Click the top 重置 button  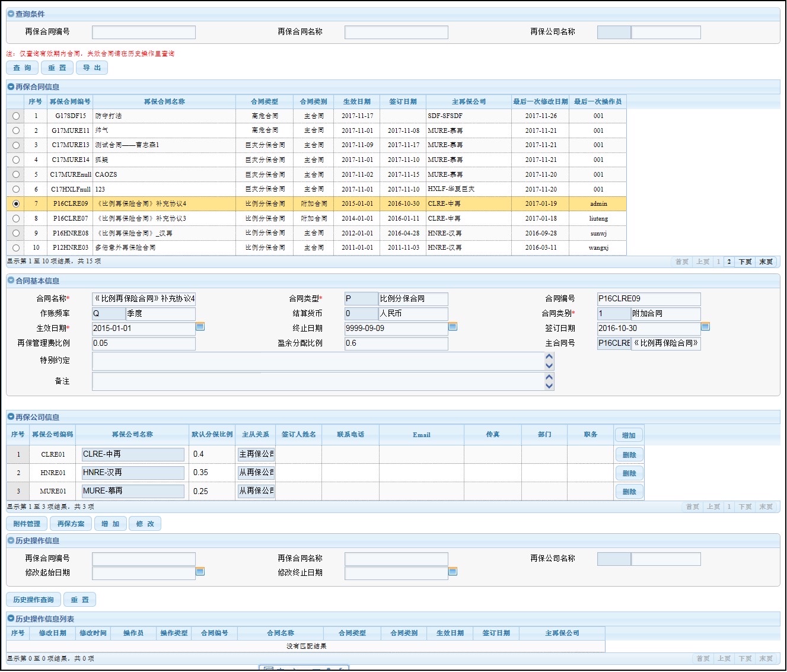(58, 68)
